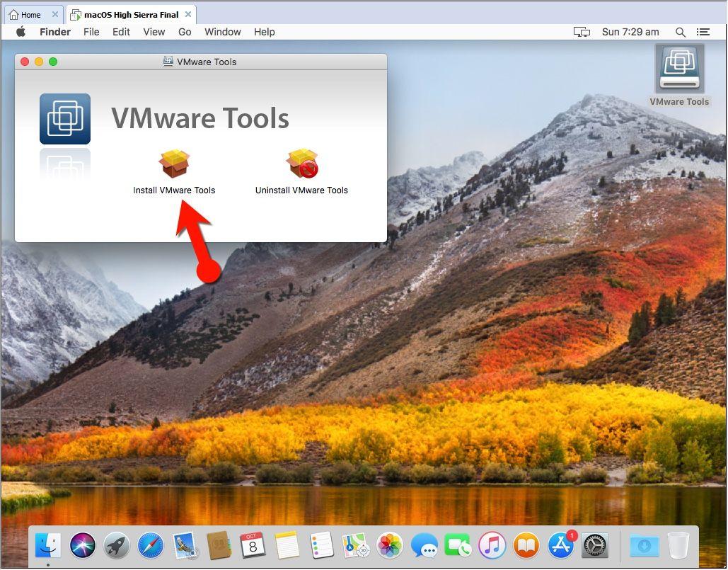Screen dimensions: 728x570
Task: Open App Store with update badge
Action: click(561, 545)
